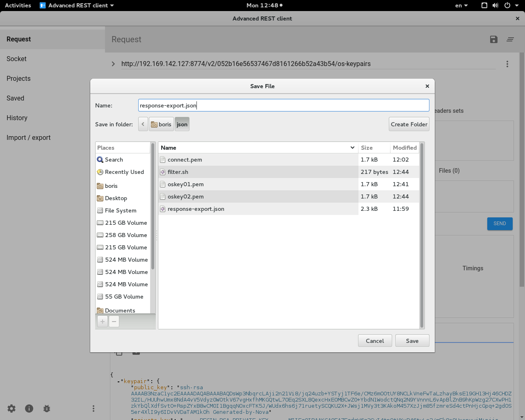This screenshot has height=420, width=525.
Task: Select the filter.sh file
Action: tap(289, 172)
